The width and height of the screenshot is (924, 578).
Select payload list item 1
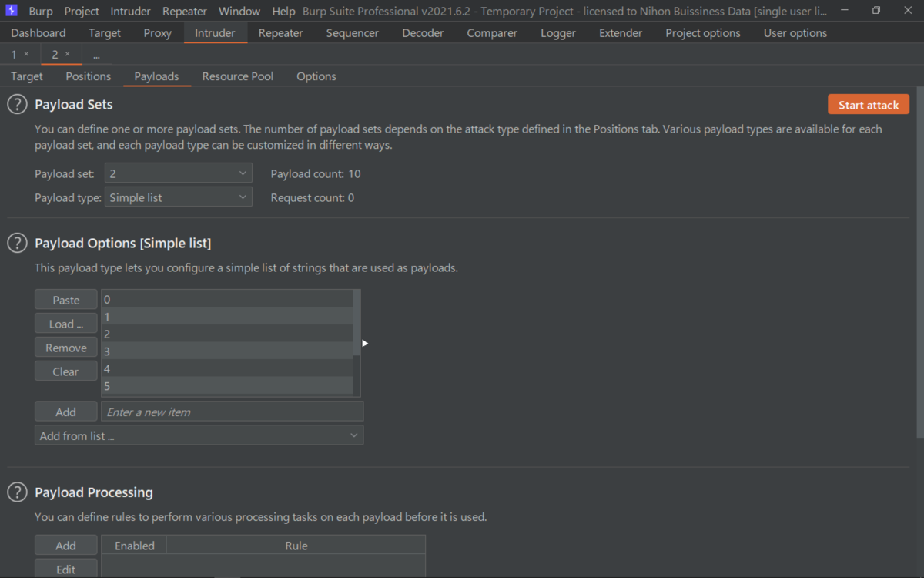point(227,316)
